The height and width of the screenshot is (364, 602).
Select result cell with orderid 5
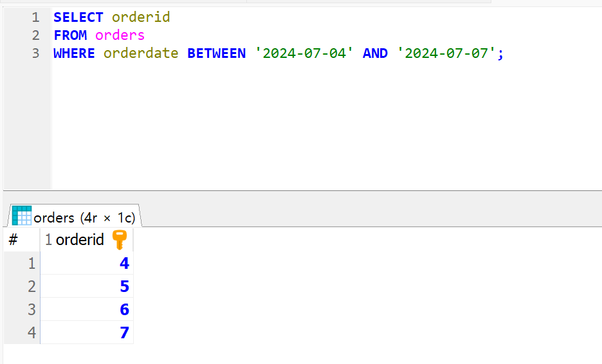(x=87, y=286)
